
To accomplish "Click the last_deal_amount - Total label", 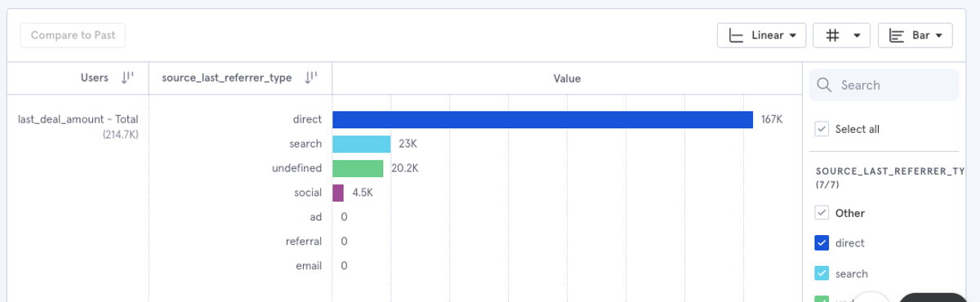I will click(78, 119).
